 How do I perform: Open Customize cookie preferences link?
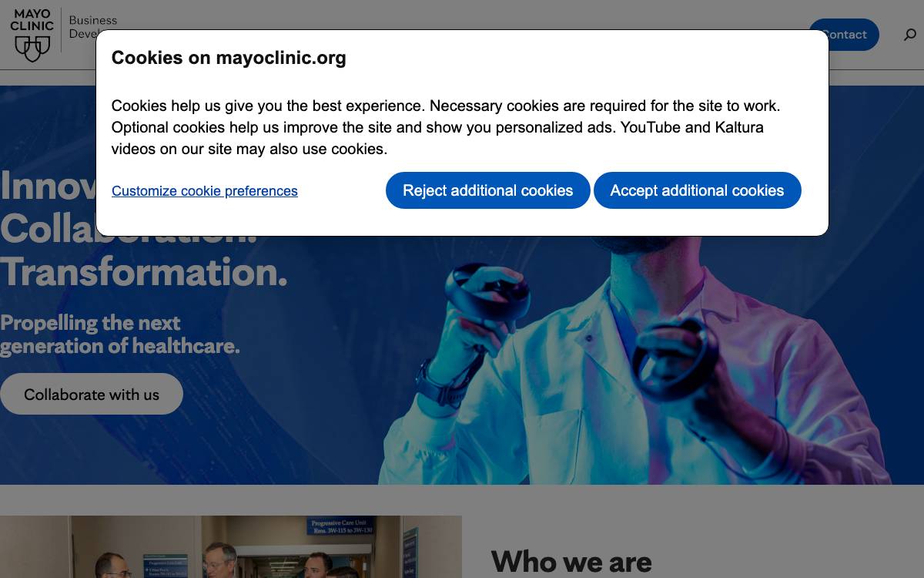(x=205, y=191)
